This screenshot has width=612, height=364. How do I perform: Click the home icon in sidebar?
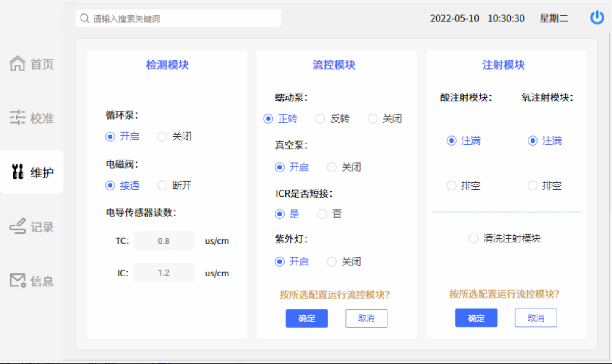pos(18,64)
